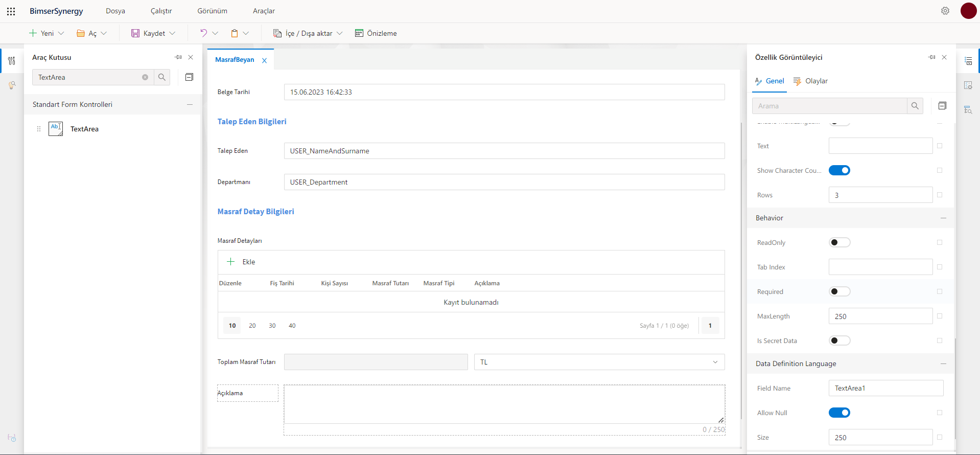
Task: Toggle the ReadOnly switch
Action: pyautogui.click(x=839, y=242)
